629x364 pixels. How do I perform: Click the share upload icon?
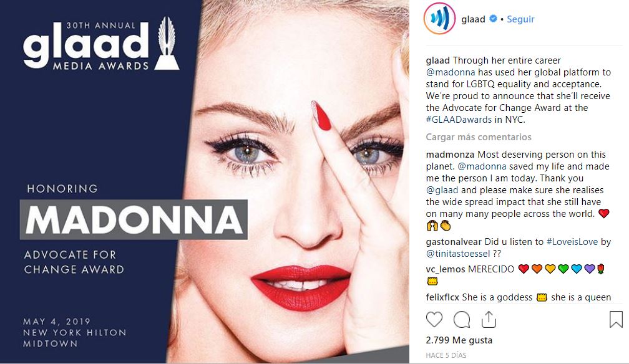489,320
